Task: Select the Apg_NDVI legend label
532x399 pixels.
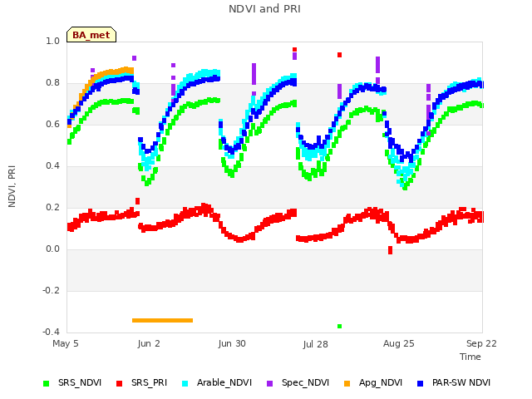Action: click(x=381, y=382)
